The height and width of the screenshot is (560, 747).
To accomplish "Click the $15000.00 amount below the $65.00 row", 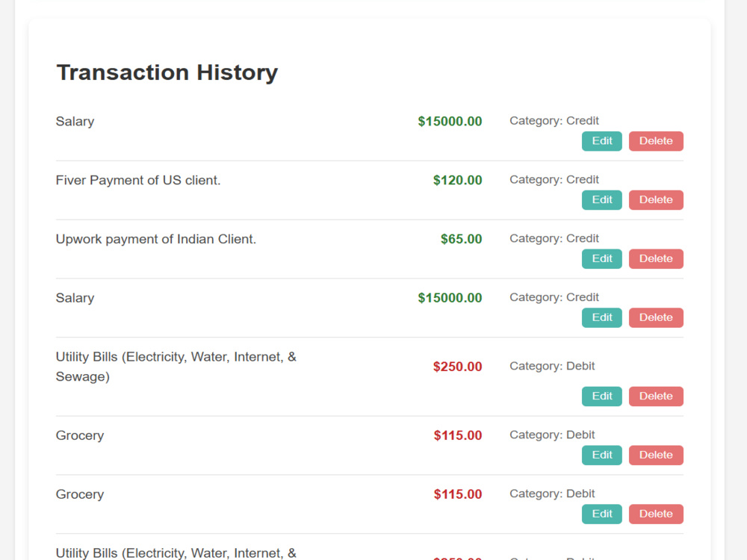I will tap(450, 298).
